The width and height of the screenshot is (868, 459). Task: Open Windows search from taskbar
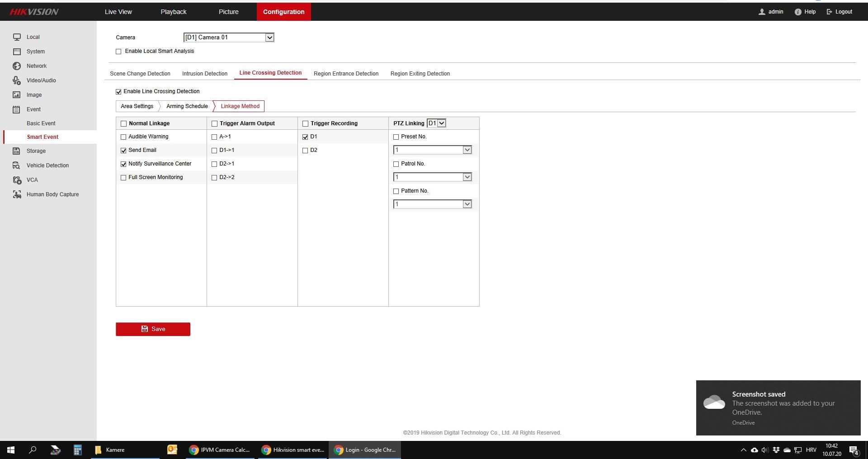pyautogui.click(x=33, y=450)
